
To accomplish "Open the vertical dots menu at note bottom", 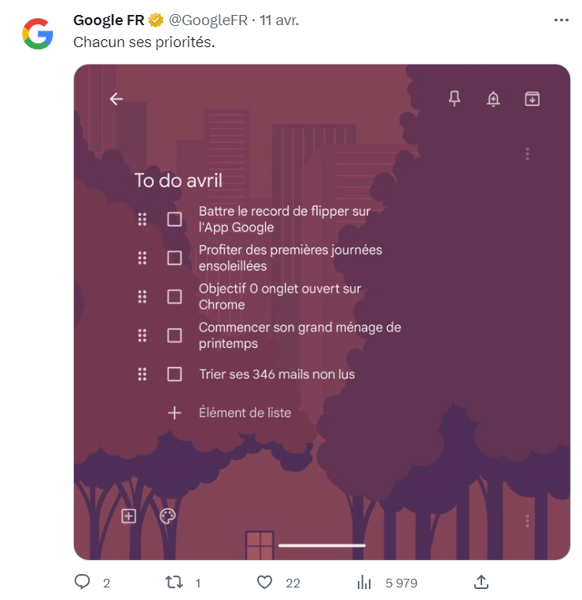I will click(x=527, y=521).
